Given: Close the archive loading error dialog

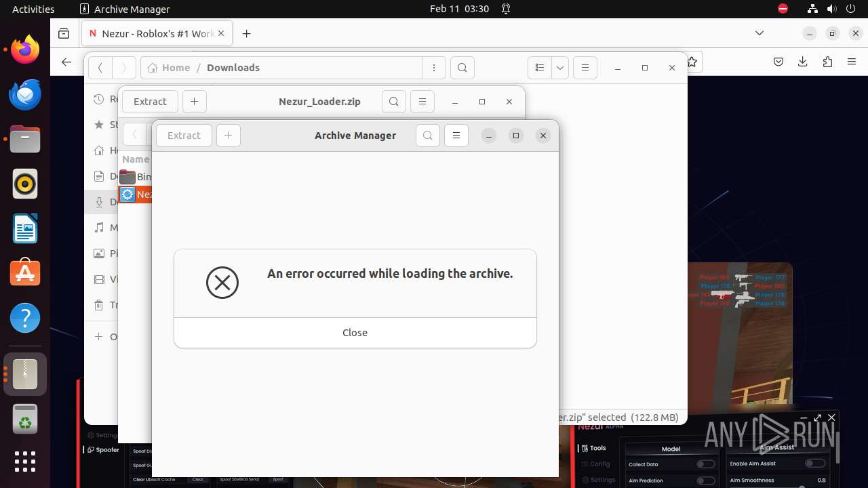Looking at the screenshot, I should pos(355,333).
